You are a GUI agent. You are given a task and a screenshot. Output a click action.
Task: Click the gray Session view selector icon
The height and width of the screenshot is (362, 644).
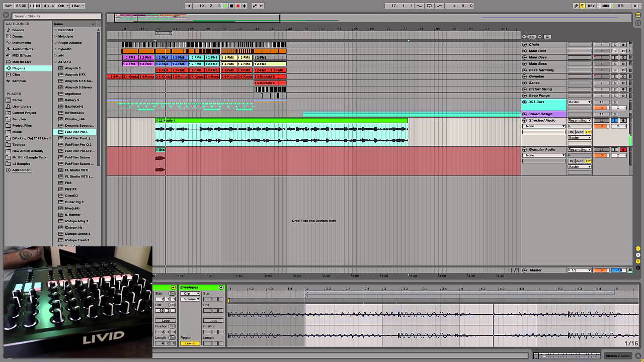click(x=638, y=22)
